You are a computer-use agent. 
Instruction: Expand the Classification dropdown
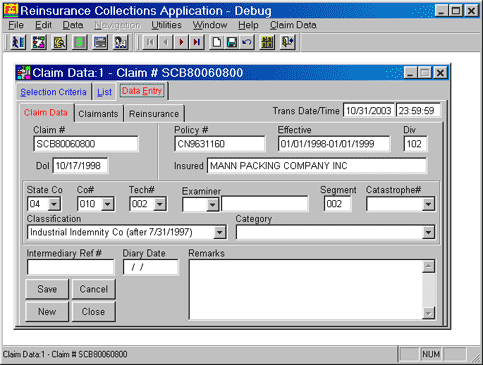point(220,232)
